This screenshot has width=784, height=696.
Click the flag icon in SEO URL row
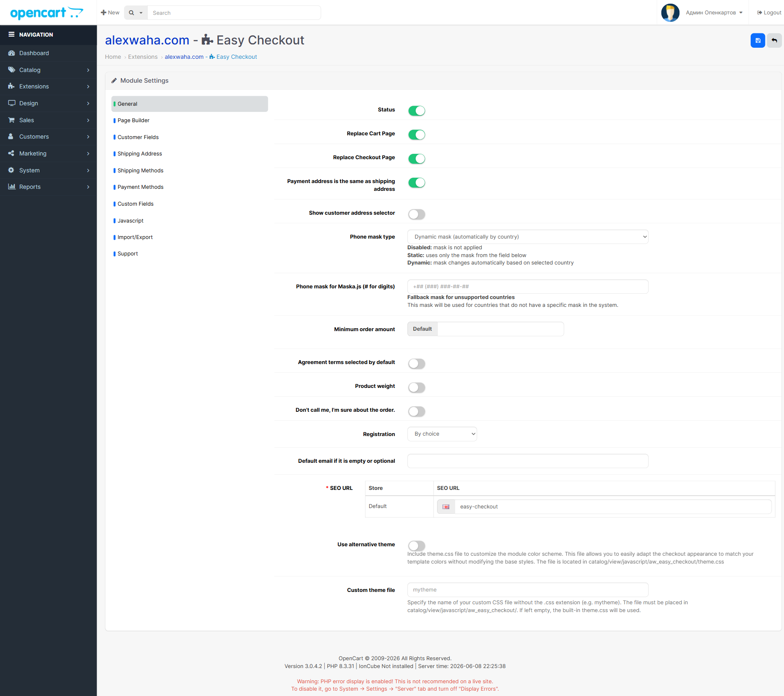[446, 507]
